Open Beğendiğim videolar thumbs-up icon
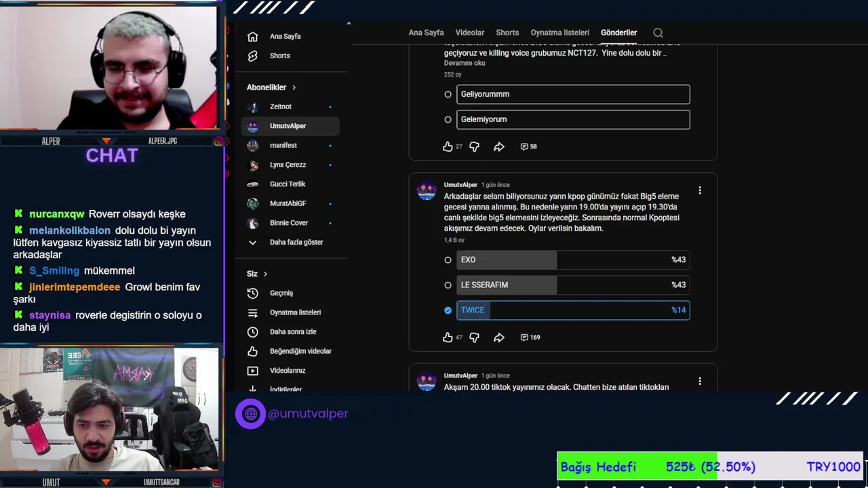The width and height of the screenshot is (868, 488). point(253,351)
